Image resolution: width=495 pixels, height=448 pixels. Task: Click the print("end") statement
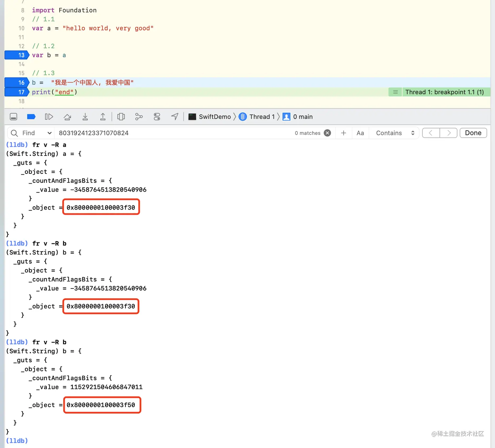click(x=54, y=92)
